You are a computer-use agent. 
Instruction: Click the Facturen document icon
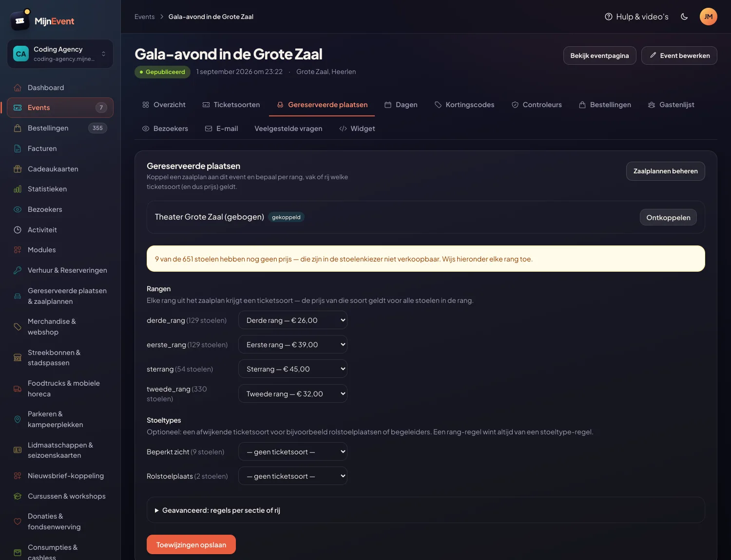coord(18,149)
